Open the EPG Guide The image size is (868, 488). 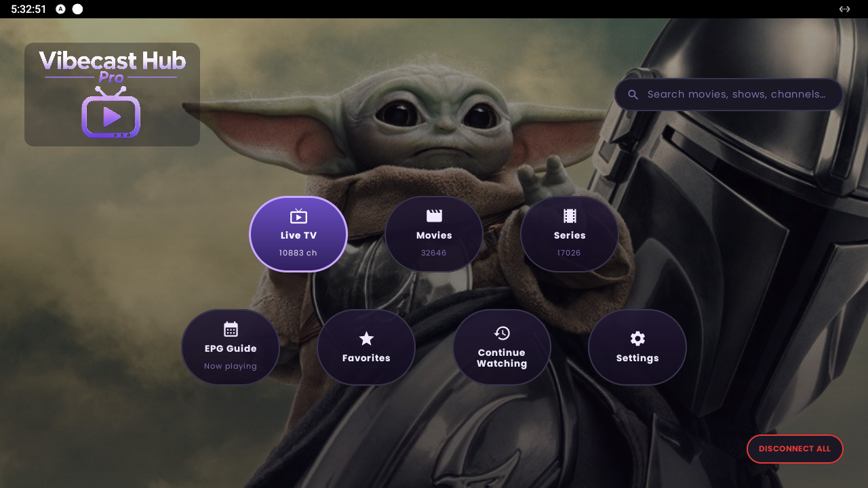click(231, 348)
